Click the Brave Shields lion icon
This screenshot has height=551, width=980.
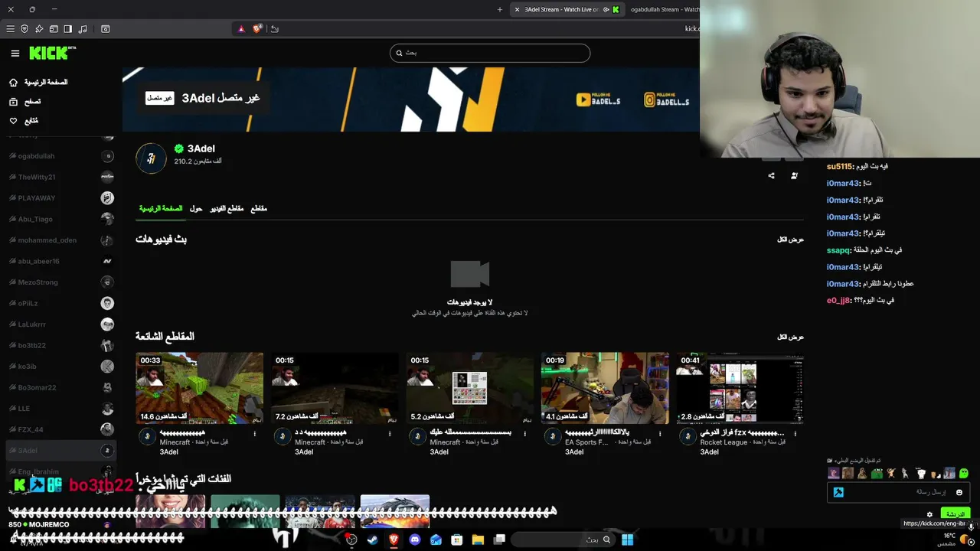pyautogui.click(x=258, y=29)
